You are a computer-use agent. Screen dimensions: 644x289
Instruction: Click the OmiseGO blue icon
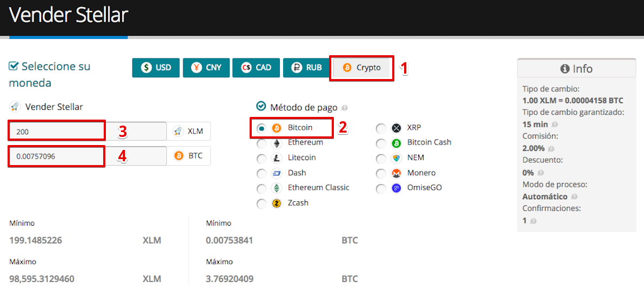(396, 188)
